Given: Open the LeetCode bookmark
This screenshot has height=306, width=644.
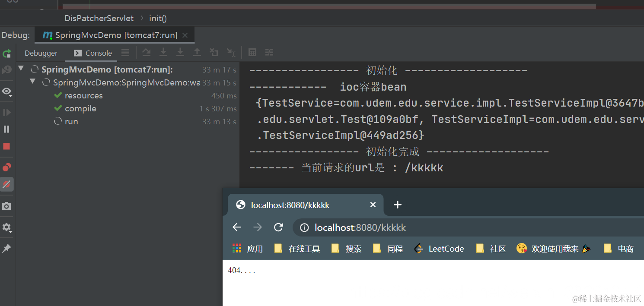Looking at the screenshot, I should coord(439,249).
